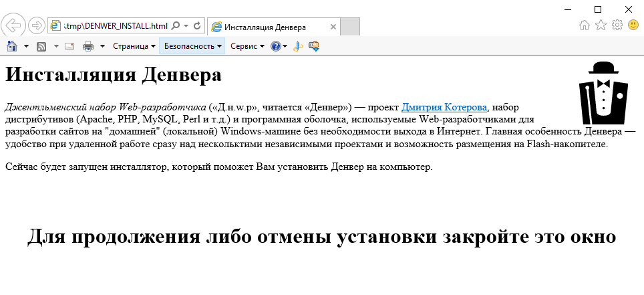Open the address bar autocomplete dropdown arrow
This screenshot has height=295, width=644.
[x=186, y=26]
